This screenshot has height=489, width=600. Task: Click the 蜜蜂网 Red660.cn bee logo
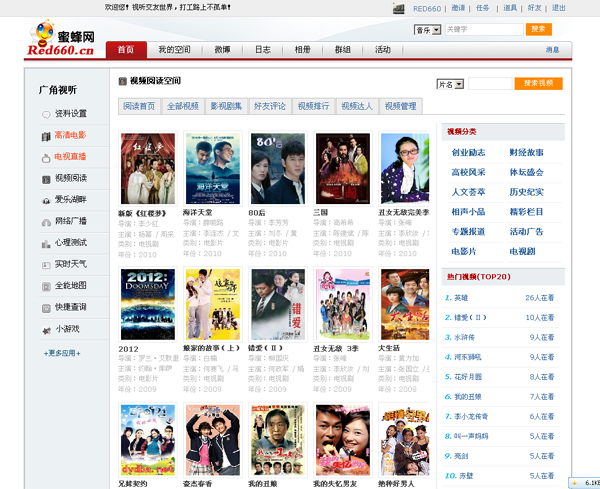click(61, 38)
